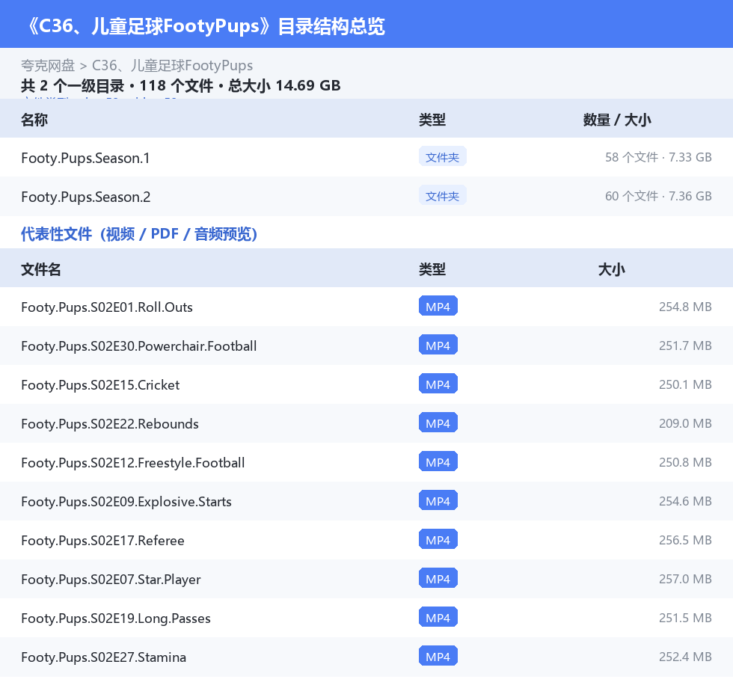733x700 pixels.
Task: Click the MP4 badge for S02E27.Stamina
Action: click(438, 656)
